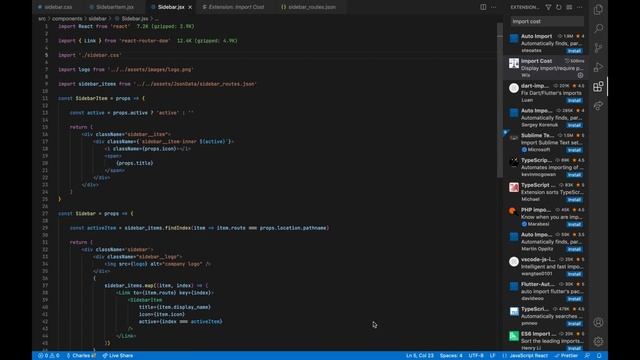Open the Charles branch in status bar
Screen dimensions: 640x360
(x=82, y=356)
